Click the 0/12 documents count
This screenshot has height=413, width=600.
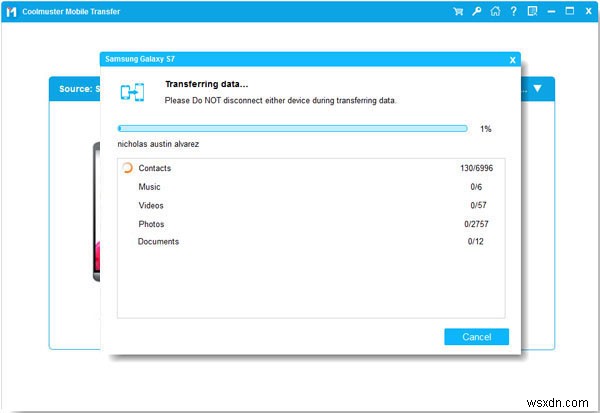(x=476, y=242)
